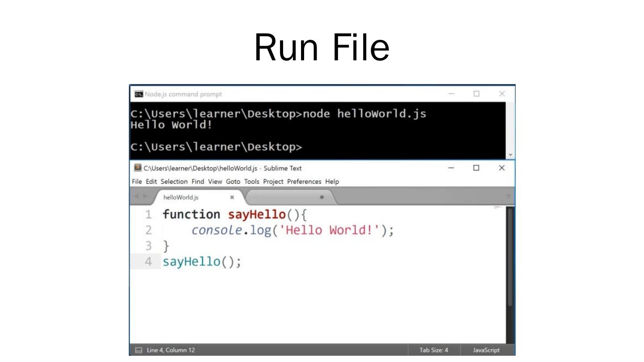Image resolution: width=644 pixels, height=362 pixels.
Task: Close the helloWorld.js tab
Action: pyautogui.click(x=232, y=197)
